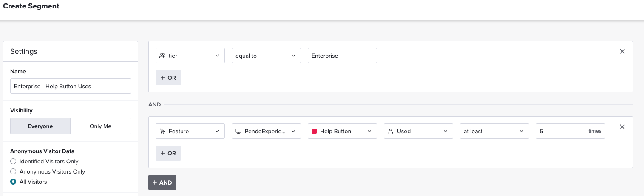Click the people icon beside tier
Screen dimensions: 644x196
pos(162,56)
